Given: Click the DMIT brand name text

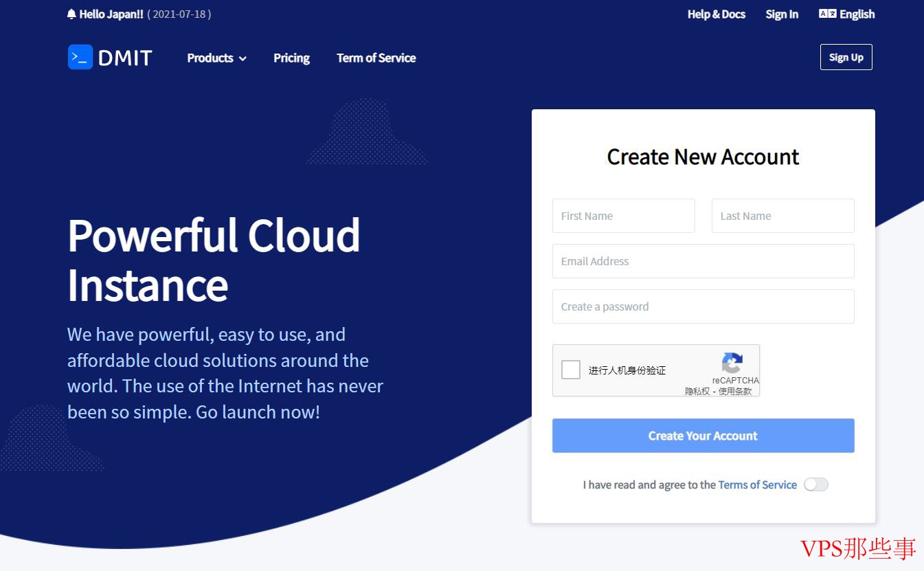Looking at the screenshot, I should [125, 58].
